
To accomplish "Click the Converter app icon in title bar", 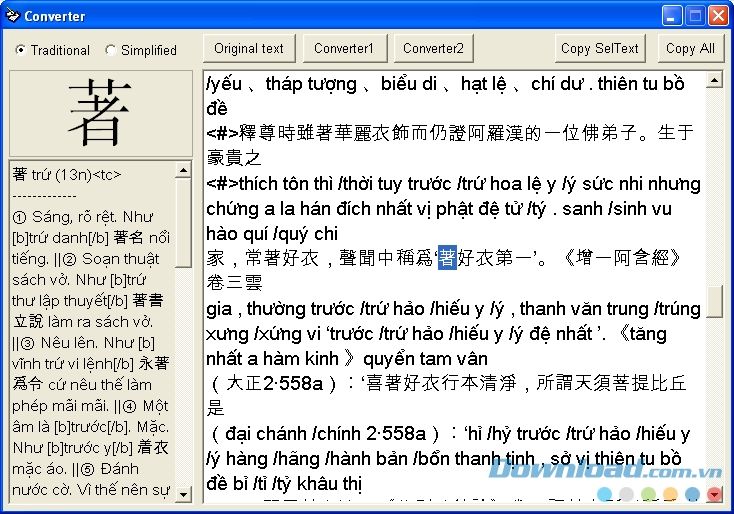I will tap(12, 16).
